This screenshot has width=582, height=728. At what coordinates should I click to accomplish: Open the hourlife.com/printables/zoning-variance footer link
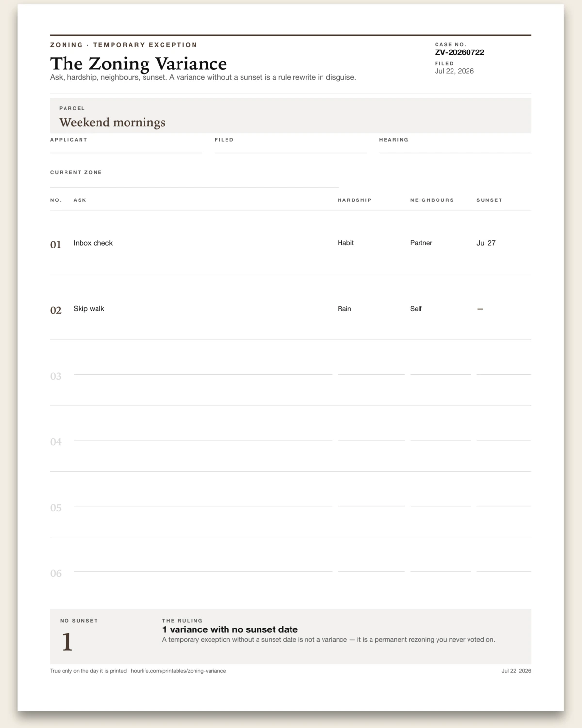[178, 671]
